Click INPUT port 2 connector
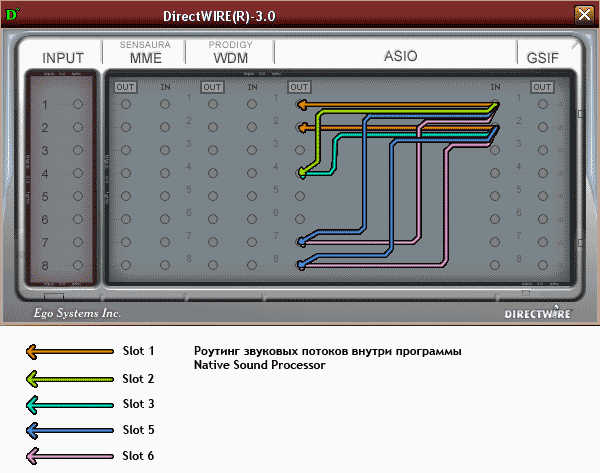 (78, 127)
